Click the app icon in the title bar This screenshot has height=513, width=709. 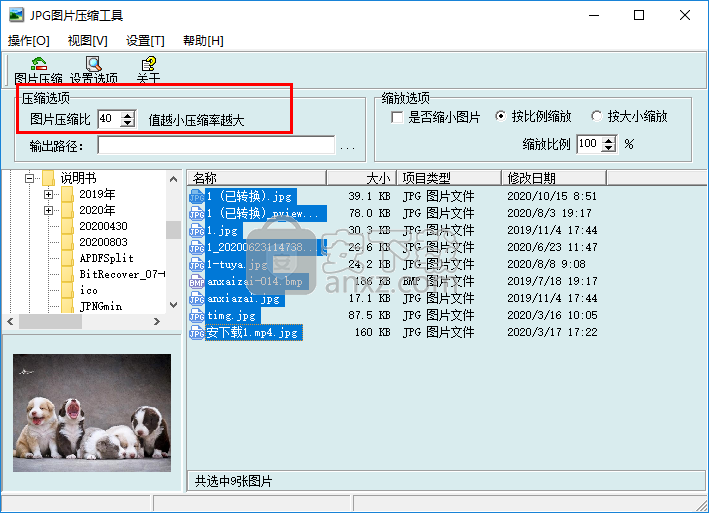coord(16,15)
